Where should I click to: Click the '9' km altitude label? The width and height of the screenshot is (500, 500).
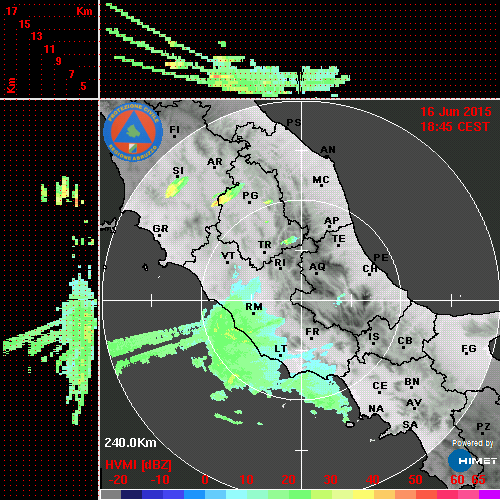tap(59, 61)
